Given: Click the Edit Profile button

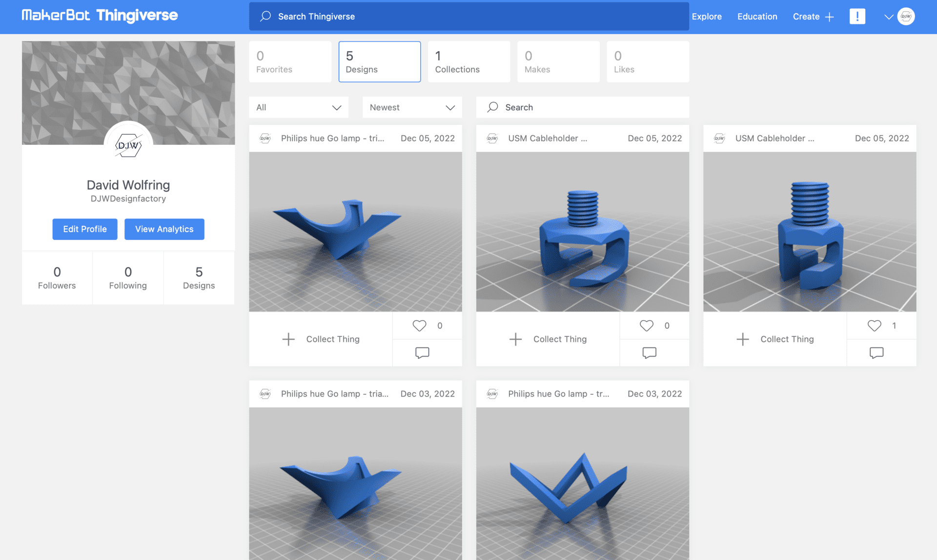Looking at the screenshot, I should 85,229.
